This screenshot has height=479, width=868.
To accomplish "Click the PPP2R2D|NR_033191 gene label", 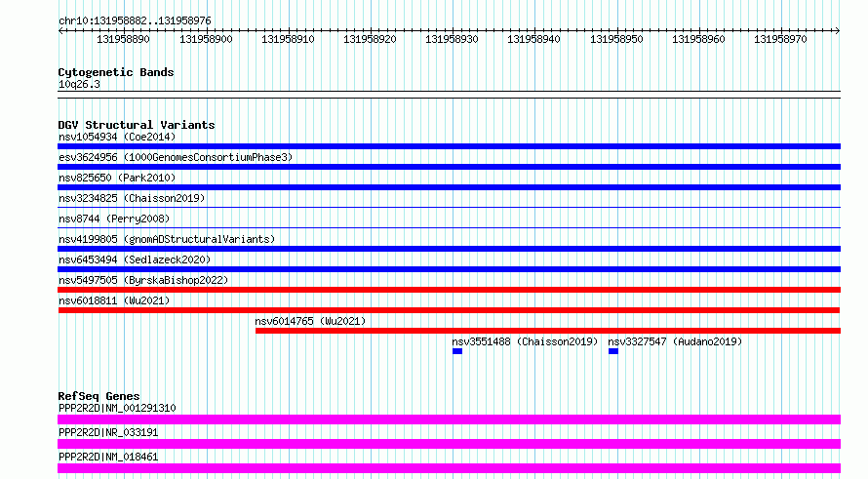I will tap(108, 432).
